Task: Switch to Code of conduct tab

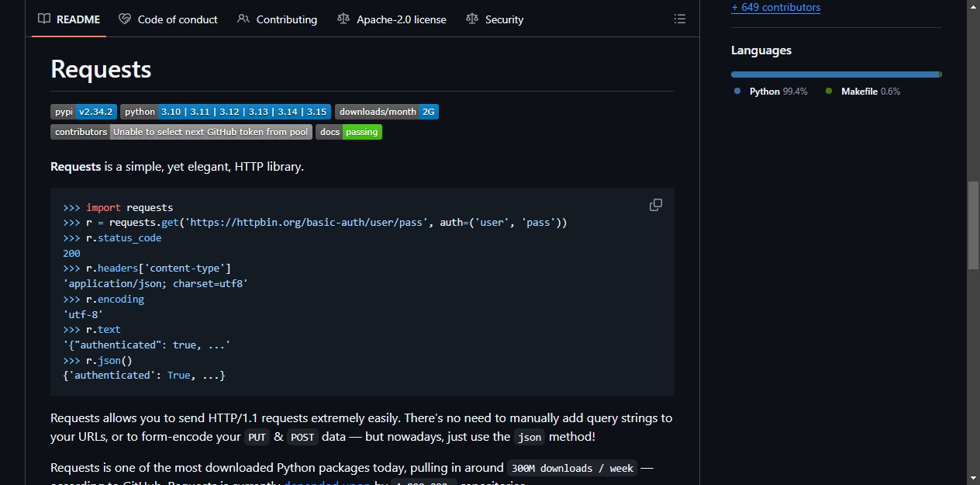Action: pyautogui.click(x=168, y=19)
